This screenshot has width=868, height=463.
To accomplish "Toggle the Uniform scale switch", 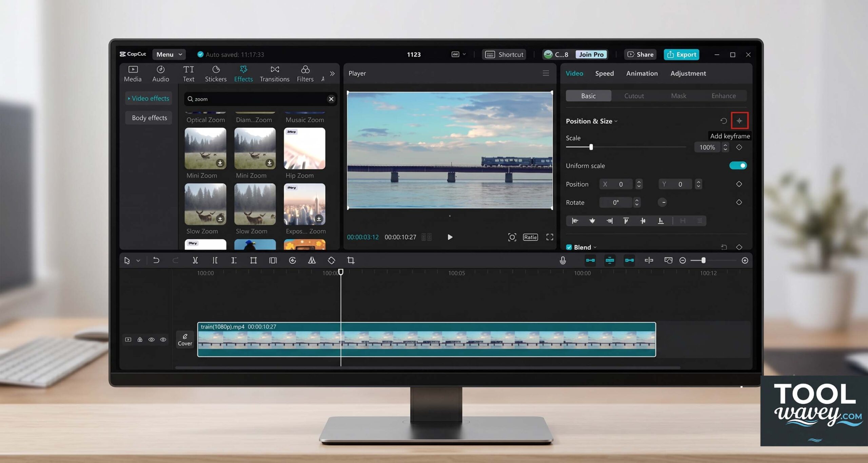I will pos(738,166).
